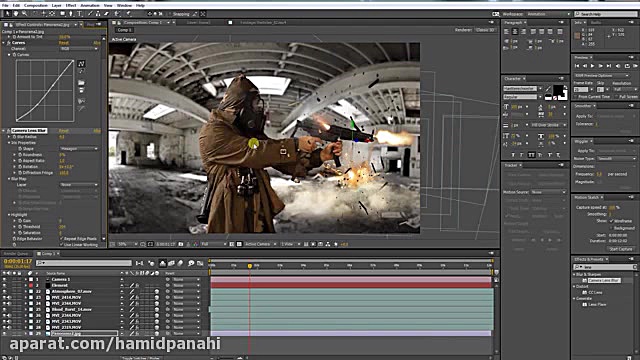This screenshot has height=360, width=640.
Task: Reset the Curves effect
Action: (x=64, y=42)
